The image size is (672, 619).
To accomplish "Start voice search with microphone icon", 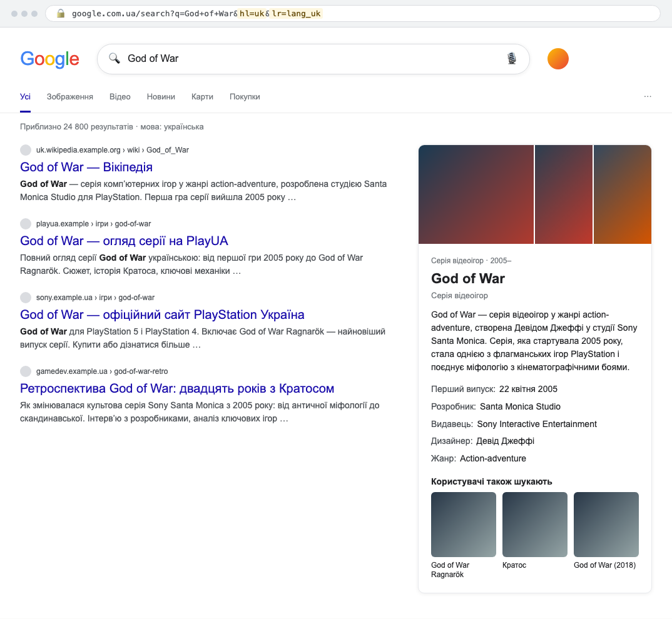I will point(512,58).
